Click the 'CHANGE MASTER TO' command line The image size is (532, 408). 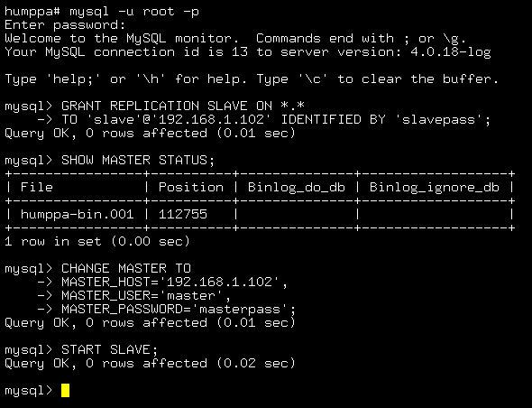click(126, 268)
